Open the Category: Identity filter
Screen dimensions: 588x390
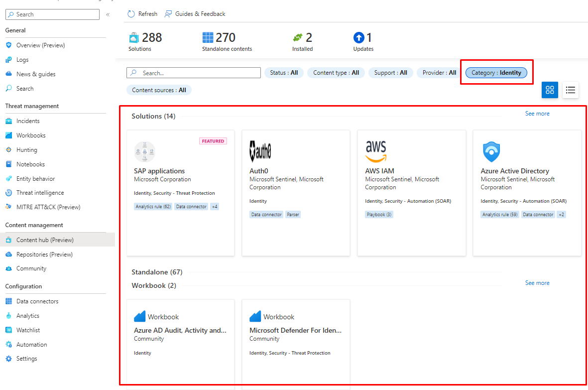point(496,73)
